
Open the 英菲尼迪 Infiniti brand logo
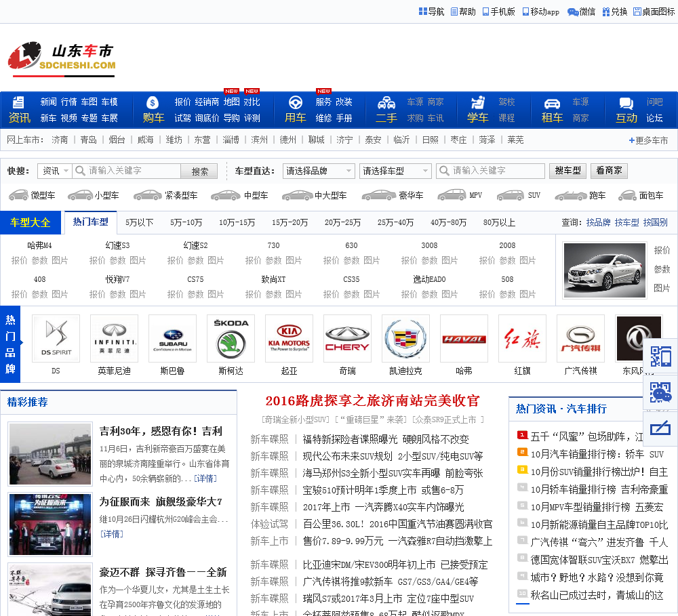[x=114, y=338]
